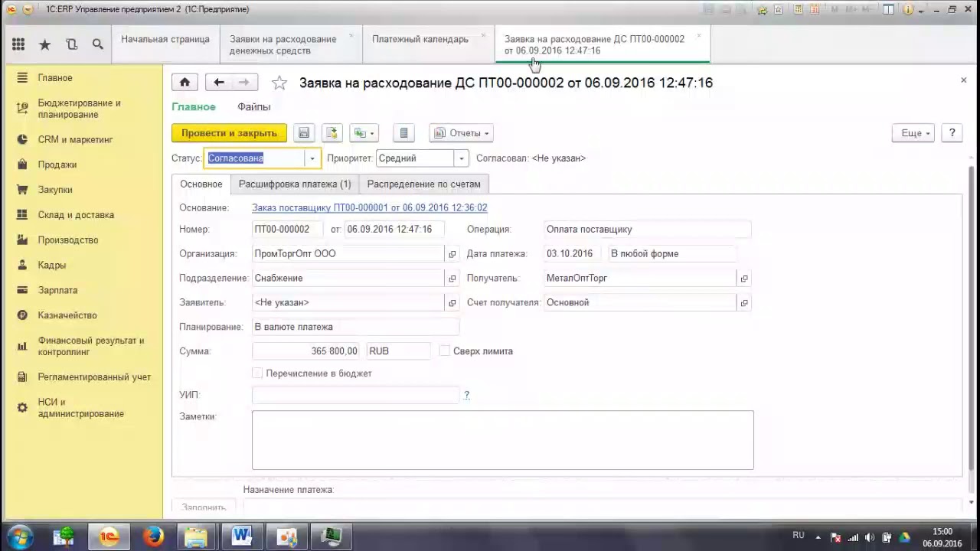Image resolution: width=980 pixels, height=551 pixels.
Task: Get link icon in title bar
Action: tap(762, 10)
